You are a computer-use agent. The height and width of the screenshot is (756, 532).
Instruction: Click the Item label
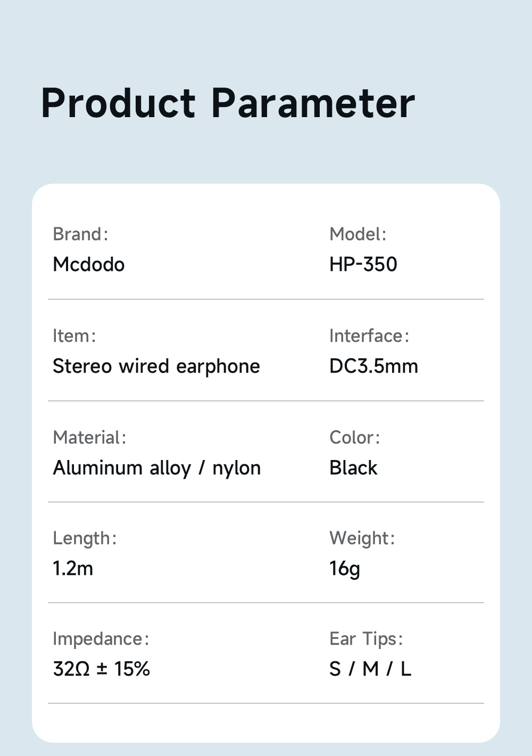pos(74,336)
